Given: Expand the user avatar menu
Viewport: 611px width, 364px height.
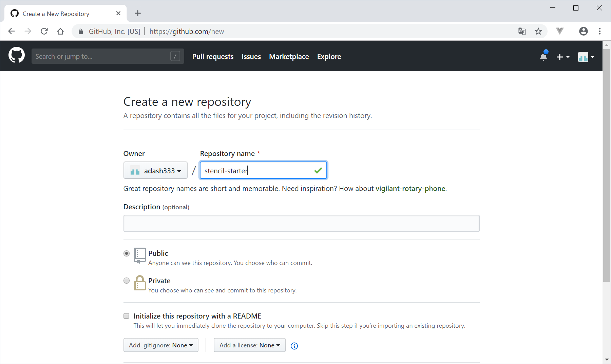Looking at the screenshot, I should 586,57.
